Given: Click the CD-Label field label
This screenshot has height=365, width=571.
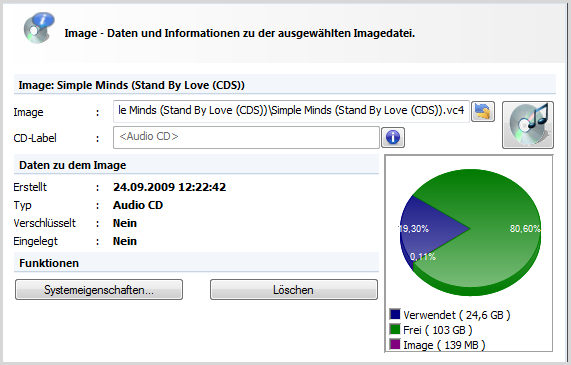Looking at the screenshot, I should (x=35, y=138).
